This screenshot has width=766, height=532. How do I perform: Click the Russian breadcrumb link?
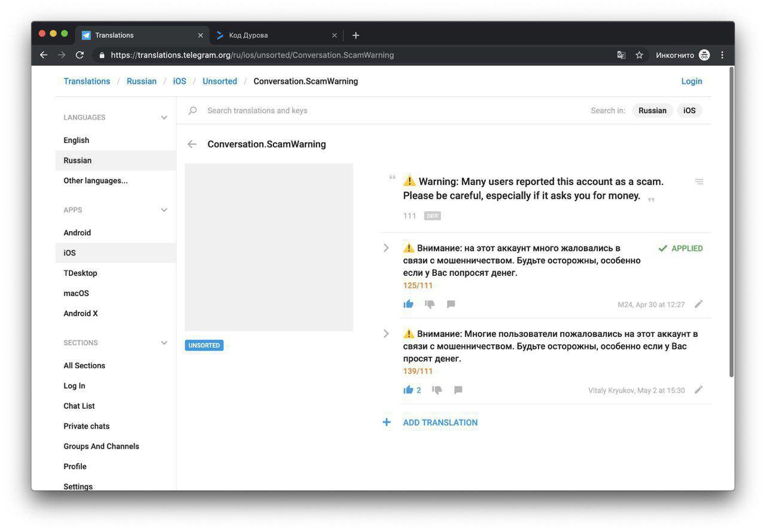pyautogui.click(x=142, y=81)
